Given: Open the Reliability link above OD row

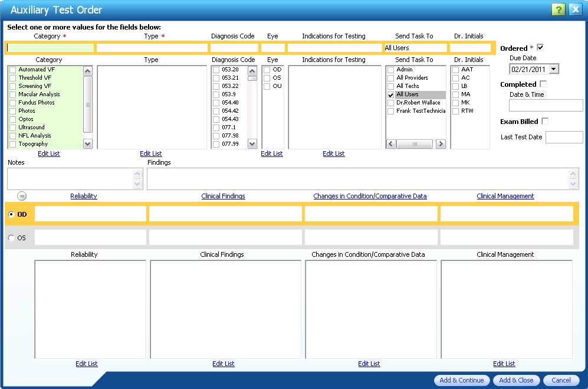Looking at the screenshot, I should 84,196.
